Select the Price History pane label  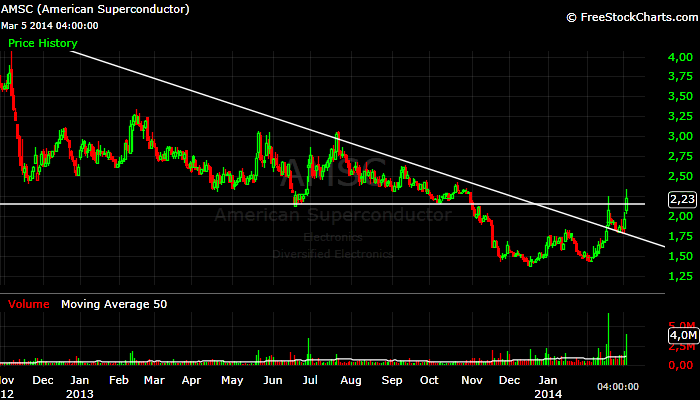click(43, 43)
